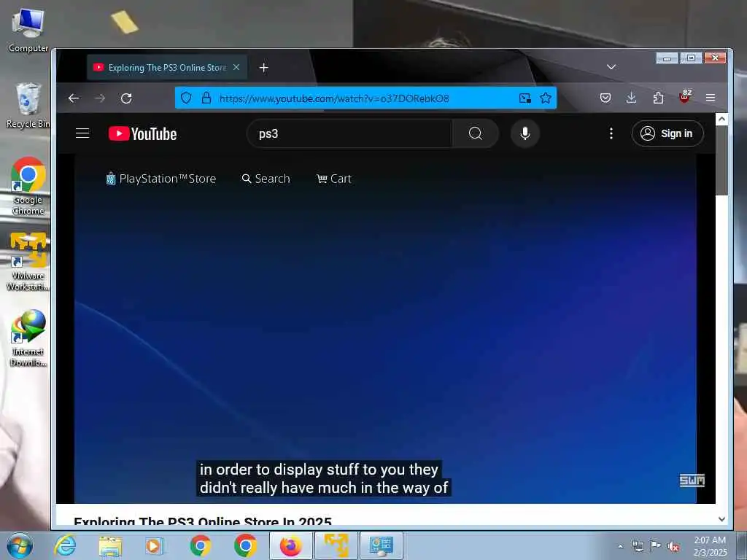The height and width of the screenshot is (560, 747).
Task: Click the muted volume tray icon
Action: pyautogui.click(x=673, y=546)
